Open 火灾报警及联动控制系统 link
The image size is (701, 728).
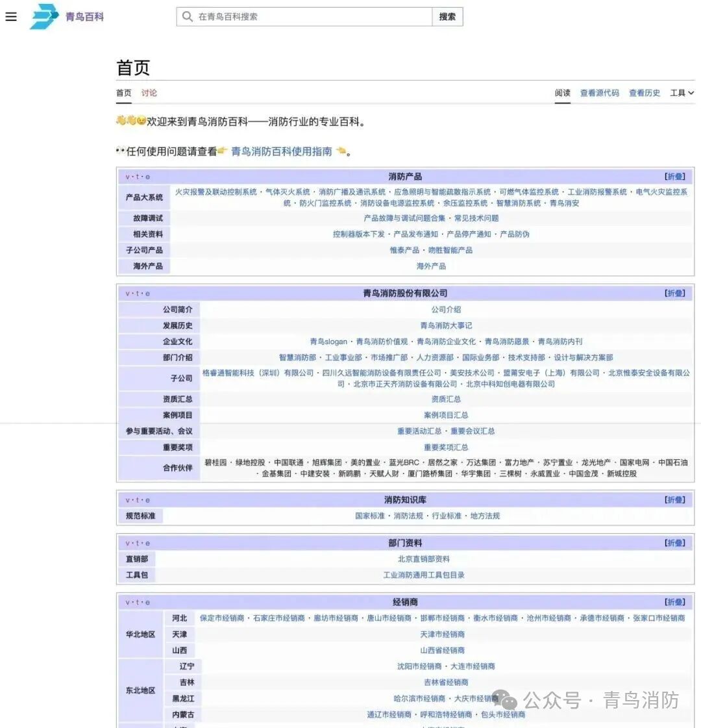tap(215, 192)
